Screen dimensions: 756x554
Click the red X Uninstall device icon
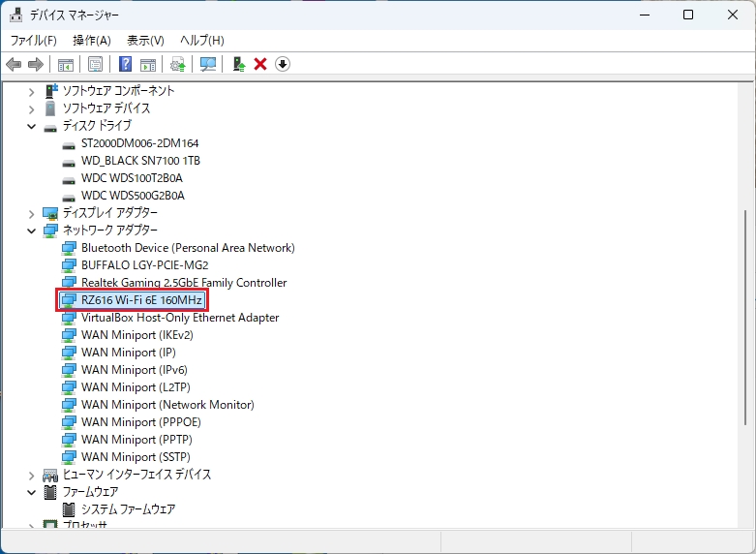(x=260, y=64)
